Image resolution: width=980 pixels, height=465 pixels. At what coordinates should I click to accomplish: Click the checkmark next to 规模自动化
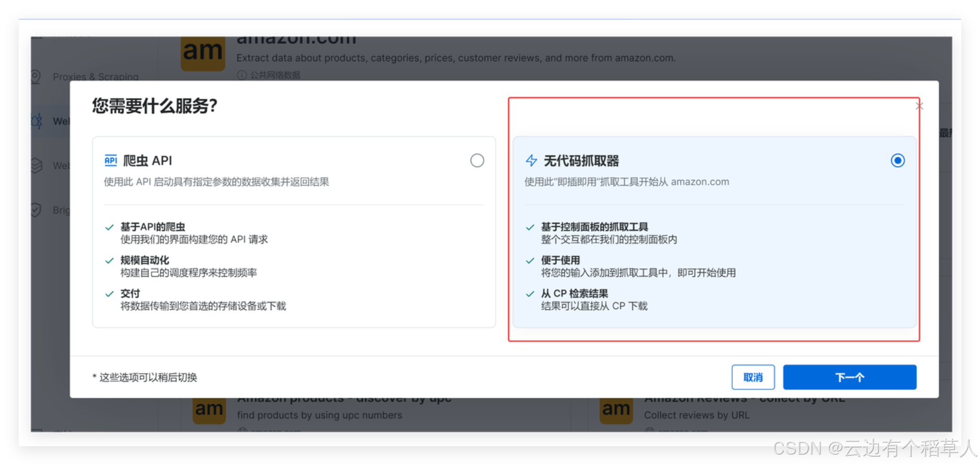pyautogui.click(x=110, y=261)
